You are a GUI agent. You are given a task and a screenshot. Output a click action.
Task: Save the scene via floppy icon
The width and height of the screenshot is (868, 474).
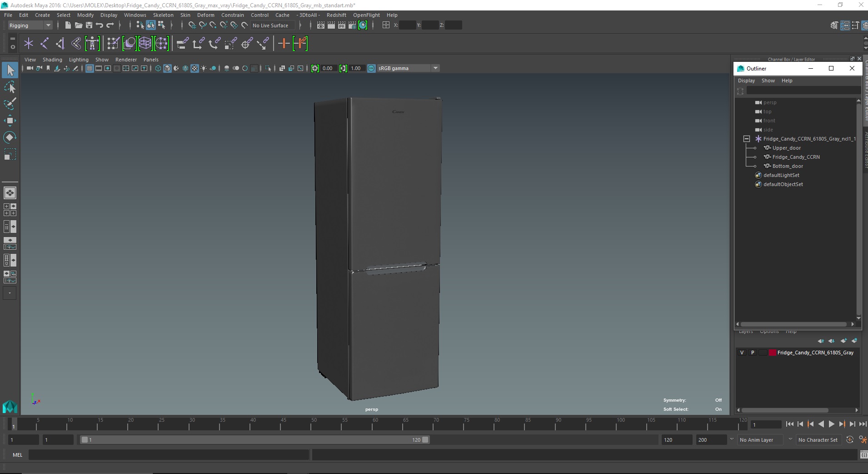click(89, 25)
